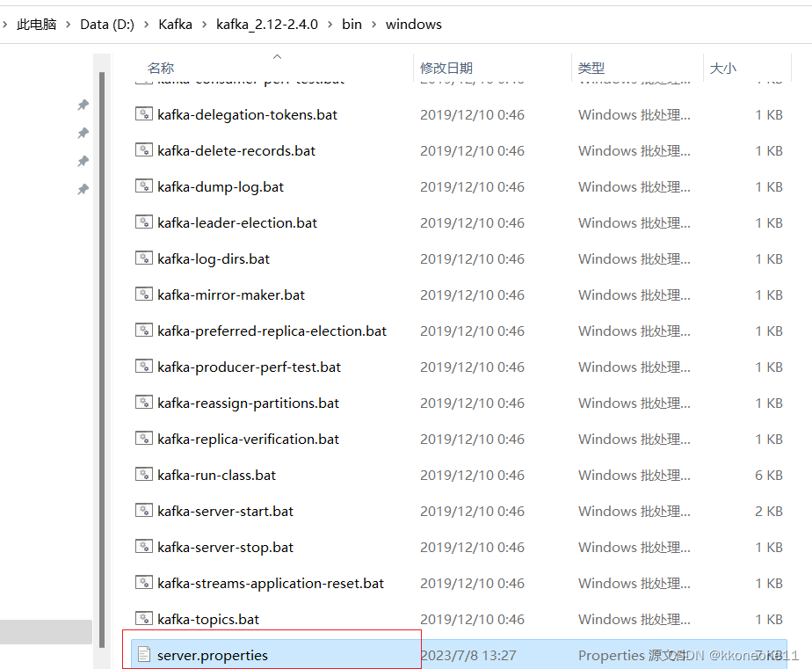Click the kafka-mirror-maker.bat file icon

(144, 295)
